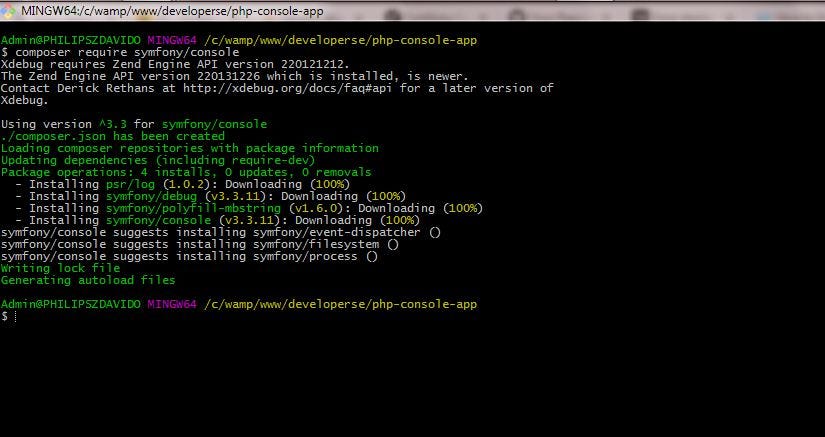The image size is (825, 437).
Task: Click the suggested package 'symfony/process'
Action: (305, 257)
